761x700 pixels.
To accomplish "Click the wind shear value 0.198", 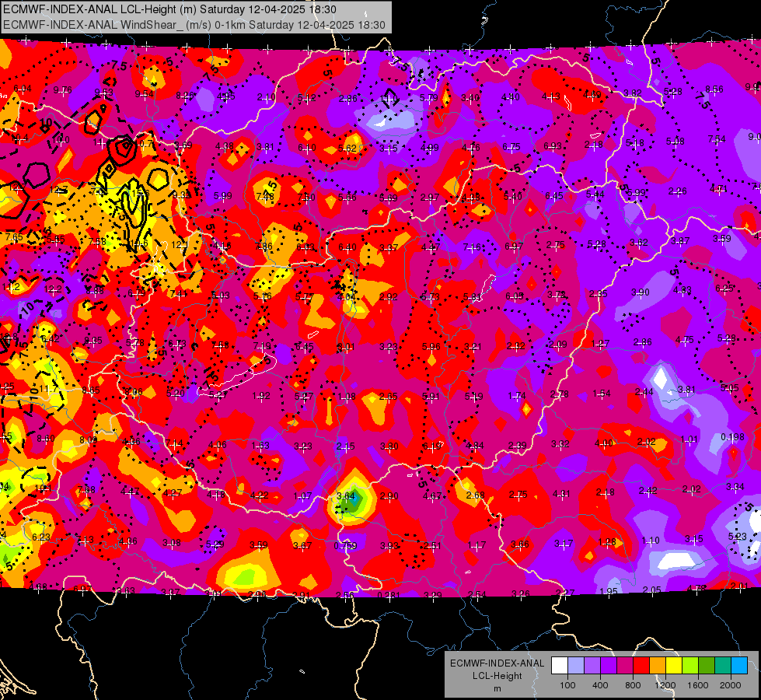I will (x=732, y=437).
